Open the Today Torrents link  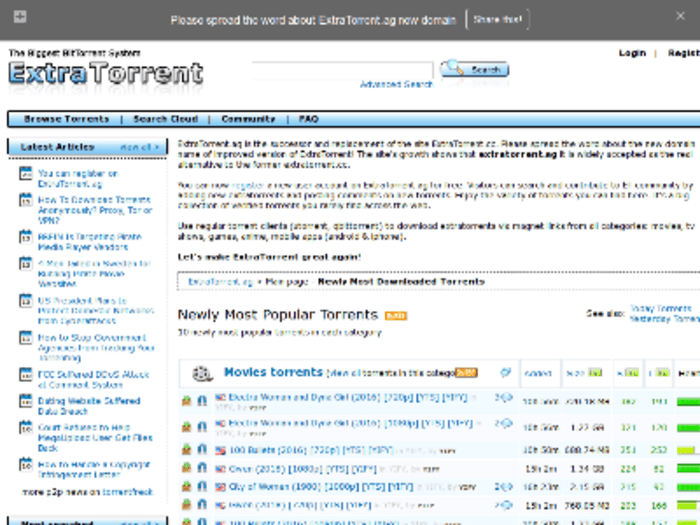[661, 308]
